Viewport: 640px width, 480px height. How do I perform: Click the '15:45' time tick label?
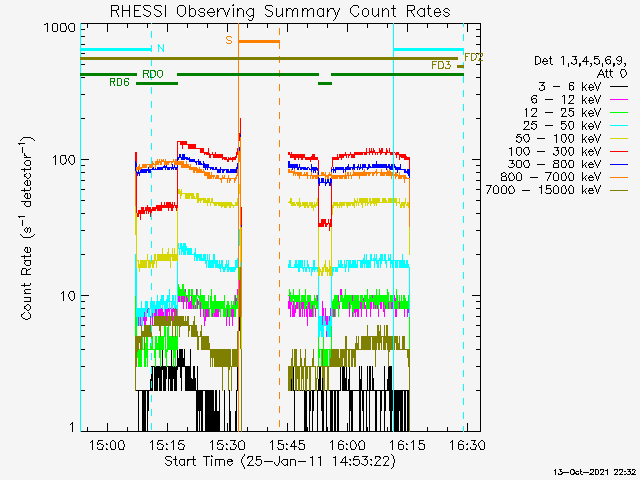click(287, 445)
